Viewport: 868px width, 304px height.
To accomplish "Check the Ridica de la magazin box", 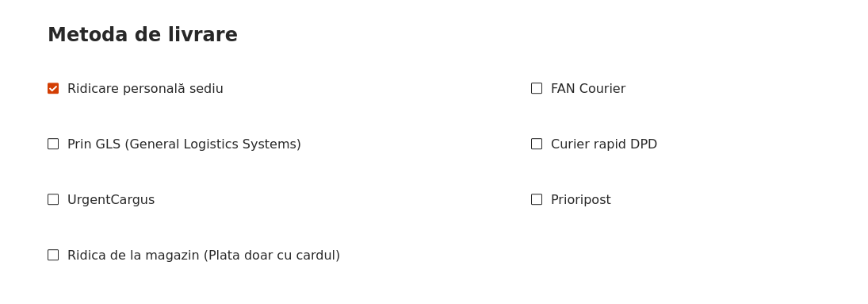I will (53, 255).
